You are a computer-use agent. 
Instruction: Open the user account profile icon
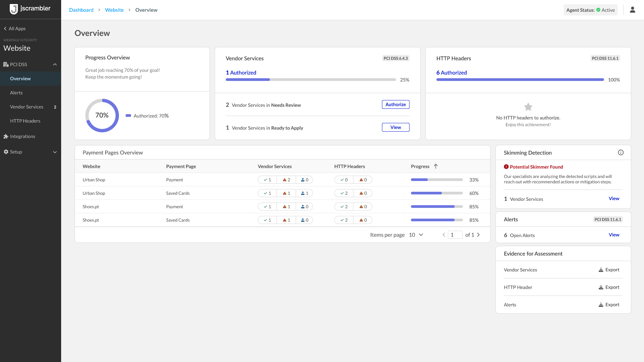point(632,10)
